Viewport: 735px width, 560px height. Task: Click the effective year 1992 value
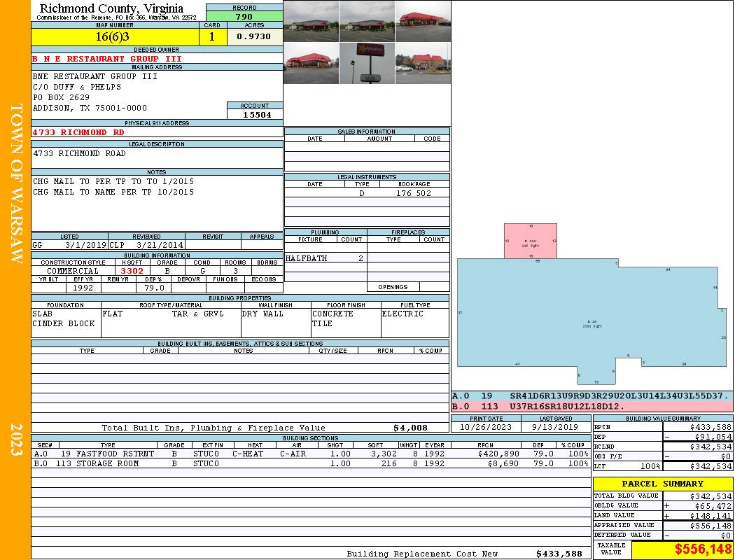pos(83,288)
